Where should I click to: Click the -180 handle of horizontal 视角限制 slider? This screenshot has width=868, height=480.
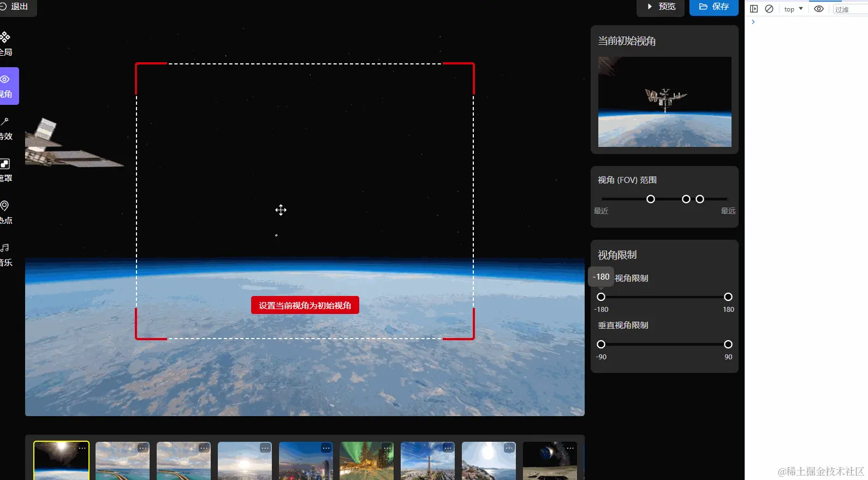click(601, 297)
